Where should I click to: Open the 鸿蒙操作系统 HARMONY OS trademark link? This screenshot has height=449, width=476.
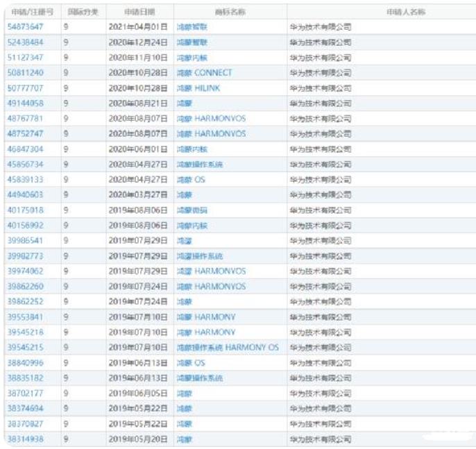228,347
